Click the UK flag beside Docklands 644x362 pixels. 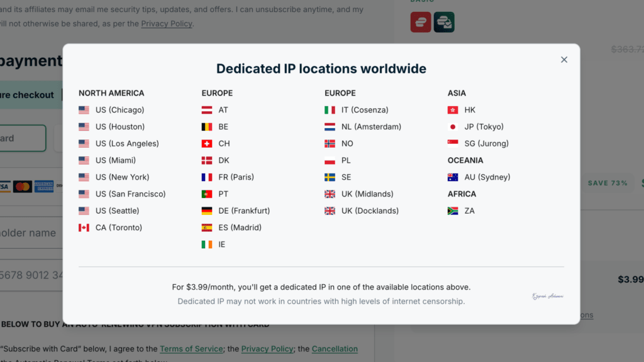tap(330, 211)
